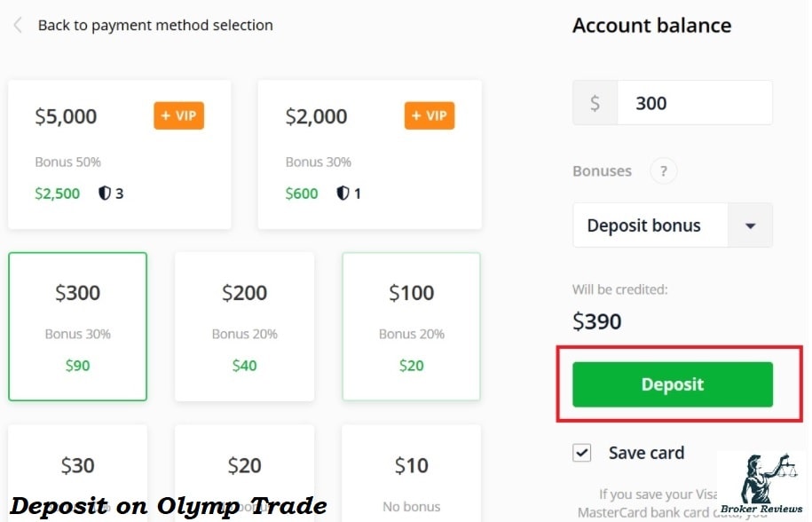Go back to payment method selection

(155, 25)
